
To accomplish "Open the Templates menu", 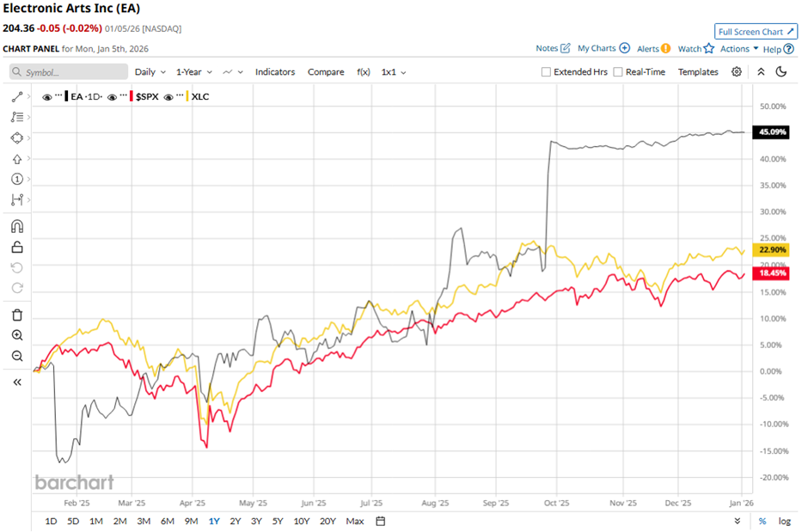I will tap(698, 72).
